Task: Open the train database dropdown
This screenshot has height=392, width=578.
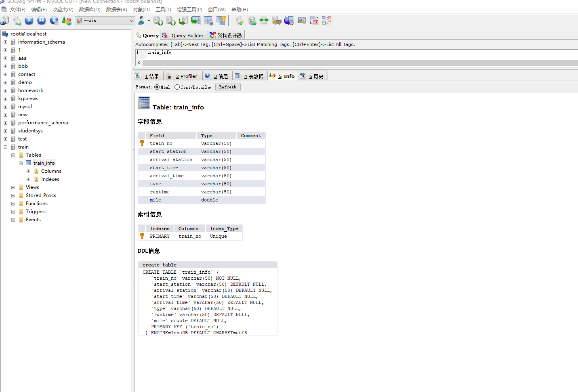Action: pos(131,21)
